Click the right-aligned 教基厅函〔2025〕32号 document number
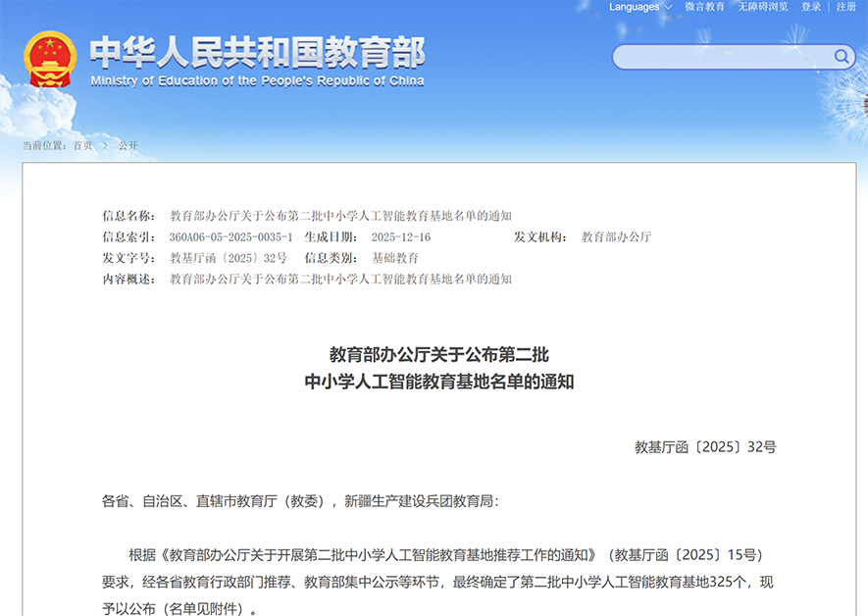 [x=705, y=447]
